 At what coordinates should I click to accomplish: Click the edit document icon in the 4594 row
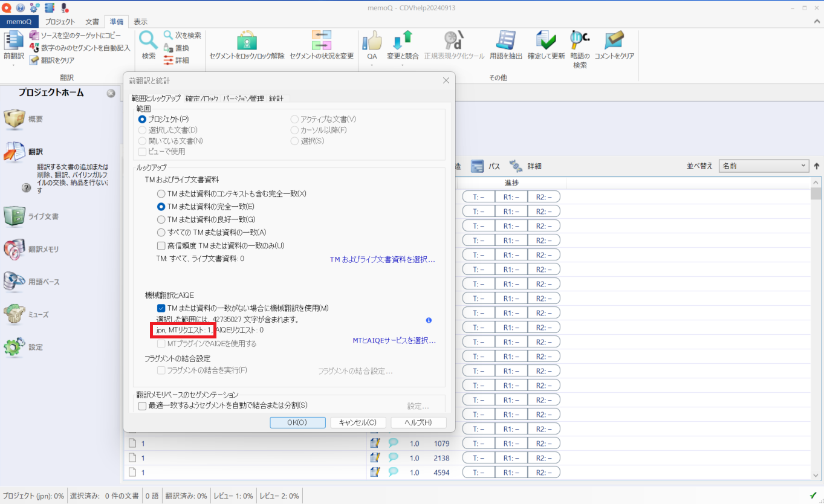tap(375, 472)
